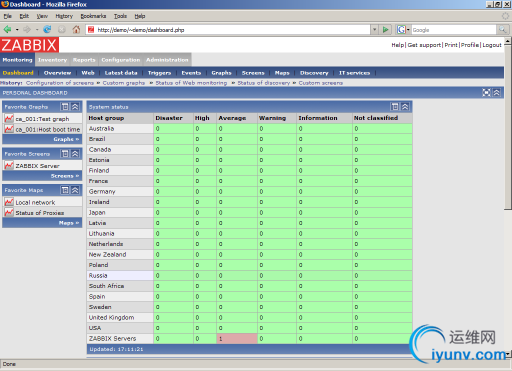Open the Bookmarks menu

coord(93,16)
